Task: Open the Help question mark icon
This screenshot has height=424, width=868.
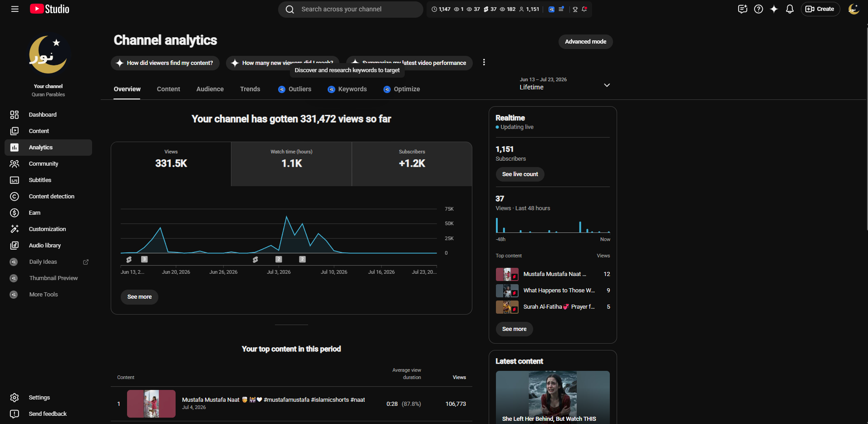Action: pyautogui.click(x=758, y=9)
